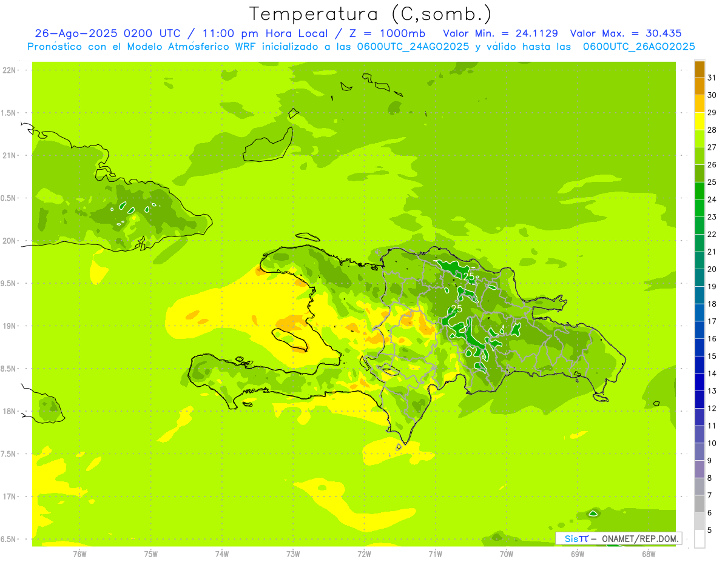Click the 68W longitude axis label
728x562 pixels.
(649, 554)
